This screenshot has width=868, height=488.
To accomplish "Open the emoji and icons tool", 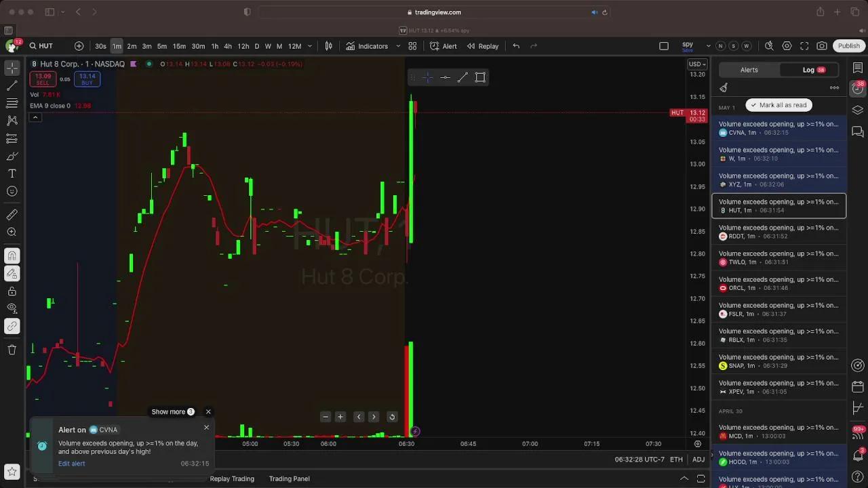I will 12,191.
